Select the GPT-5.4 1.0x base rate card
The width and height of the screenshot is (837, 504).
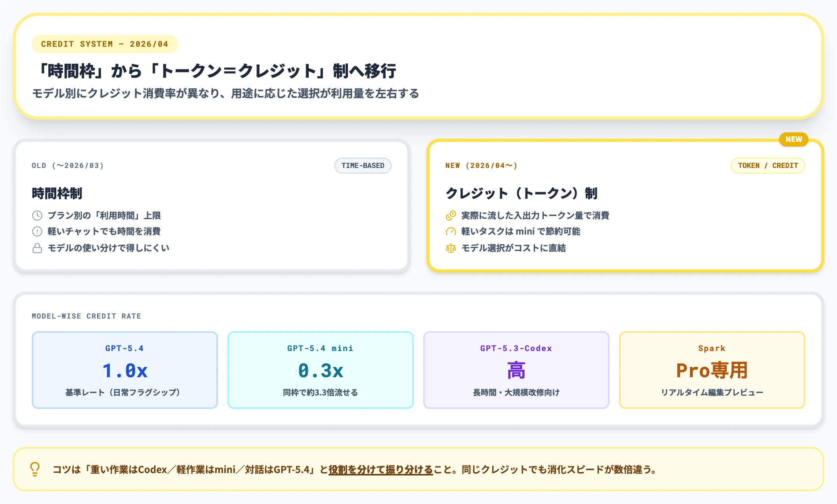pos(124,370)
